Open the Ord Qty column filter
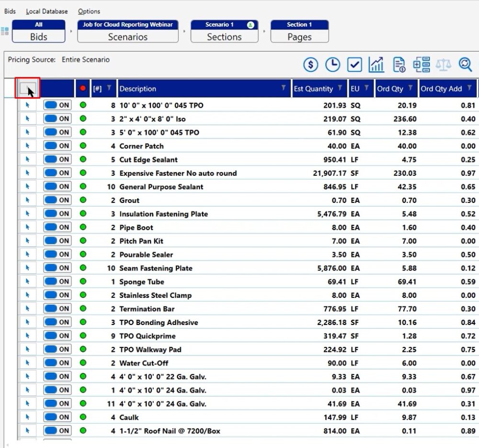Screen dimensions: 479x448 click(x=409, y=89)
